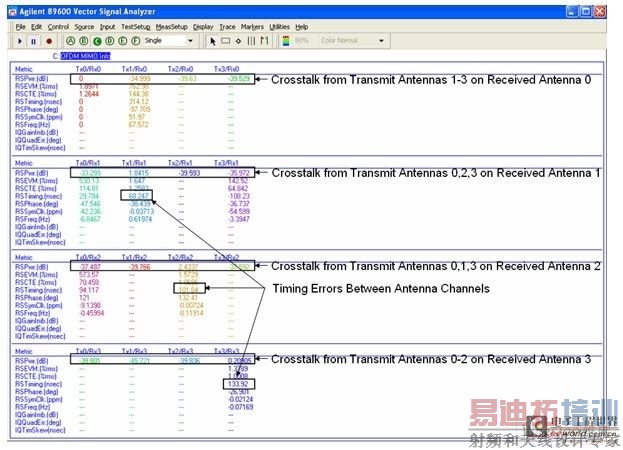Click the 573.57 RSEVM value
This screenshot has height=450, width=623.
pyautogui.click(x=89, y=274)
